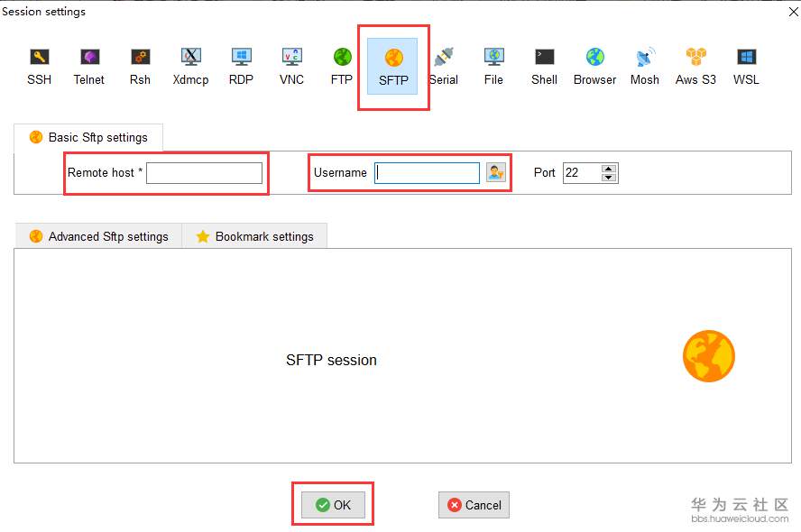
Task: Open the Bookmark settings tab
Action: coord(254,236)
